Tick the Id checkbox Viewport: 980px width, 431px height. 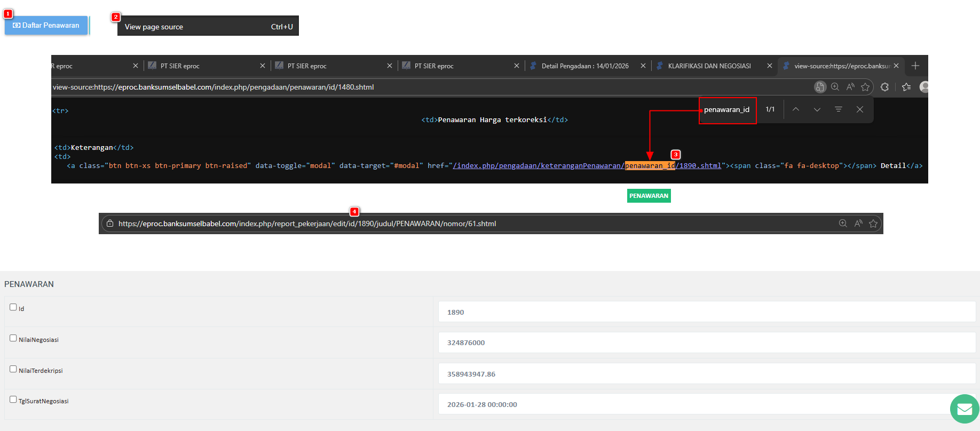click(13, 307)
